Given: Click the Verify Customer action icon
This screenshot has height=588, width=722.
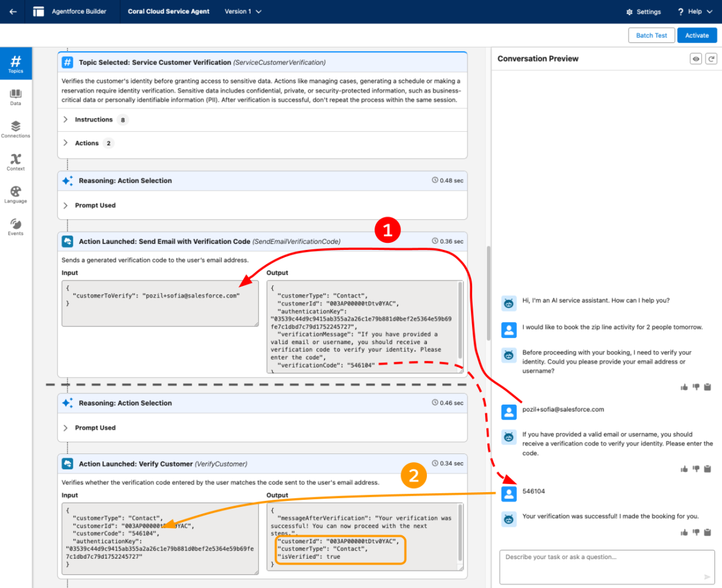Looking at the screenshot, I should pos(68,463).
